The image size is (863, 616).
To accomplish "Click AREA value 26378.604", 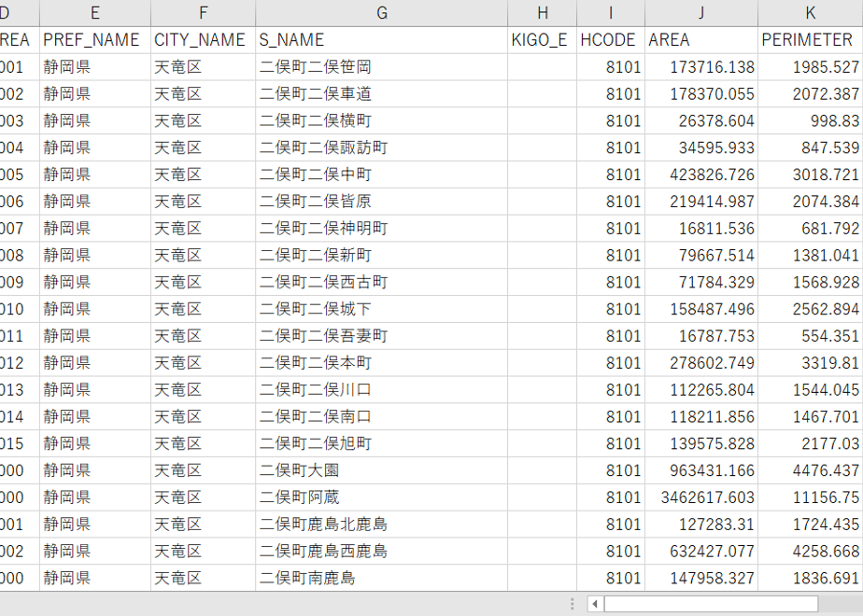I will pos(701,121).
